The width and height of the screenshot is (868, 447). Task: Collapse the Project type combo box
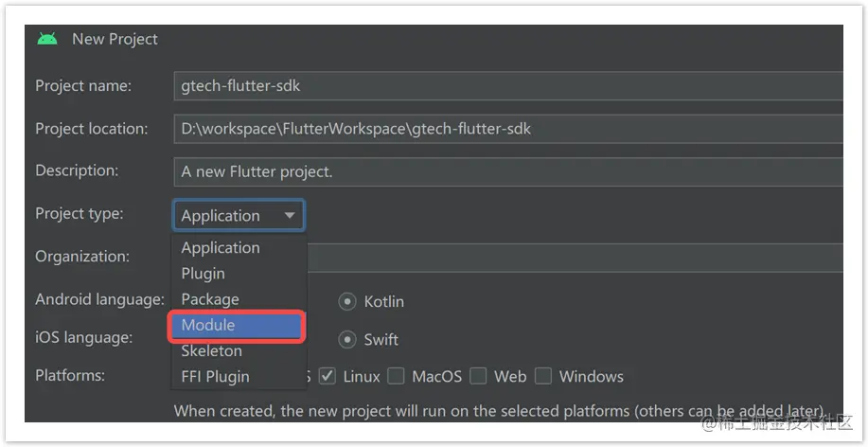[x=239, y=215]
